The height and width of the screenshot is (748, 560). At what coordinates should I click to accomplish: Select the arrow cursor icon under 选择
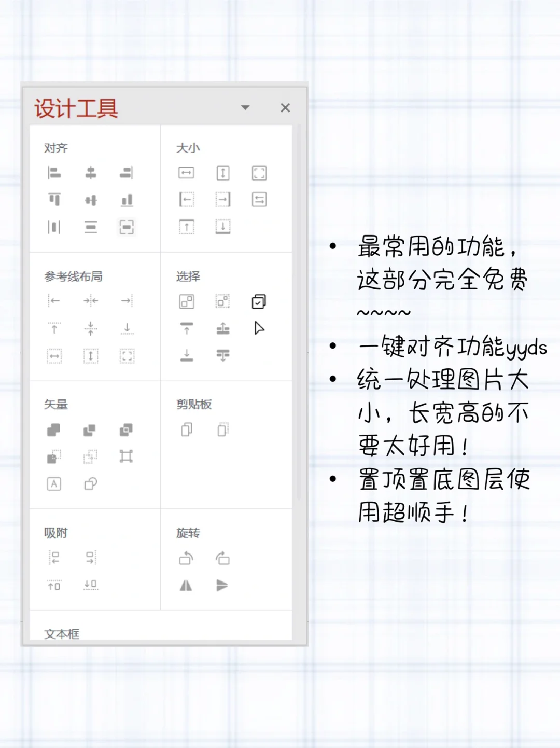(x=259, y=328)
